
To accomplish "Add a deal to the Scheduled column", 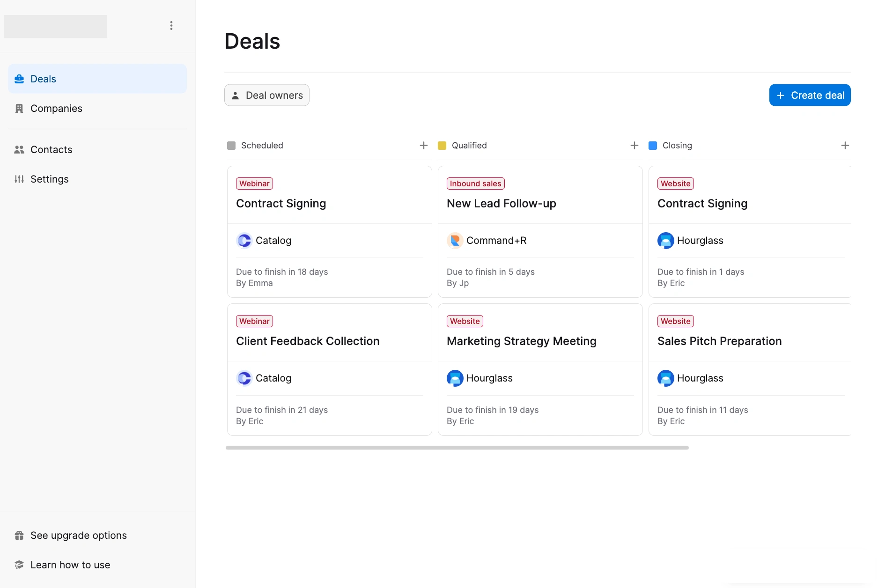I will [x=424, y=146].
